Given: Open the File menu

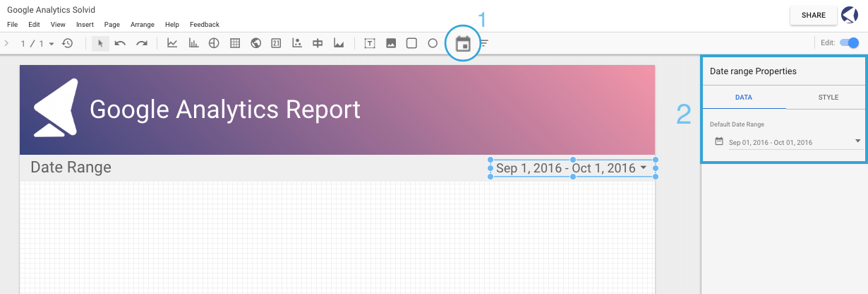Looking at the screenshot, I should pyautogui.click(x=12, y=25).
